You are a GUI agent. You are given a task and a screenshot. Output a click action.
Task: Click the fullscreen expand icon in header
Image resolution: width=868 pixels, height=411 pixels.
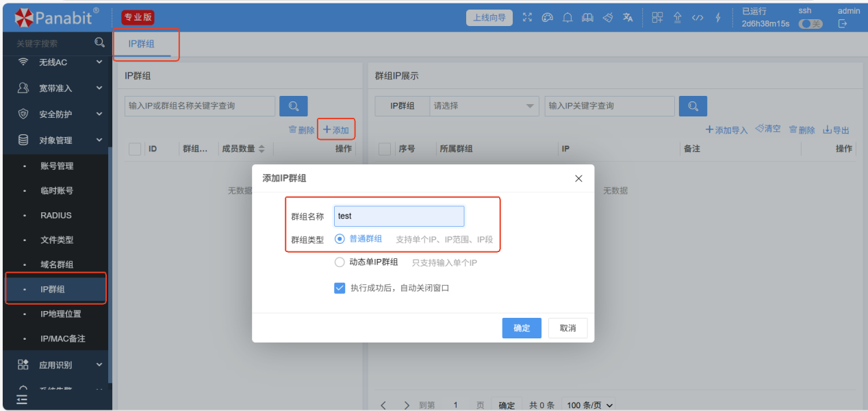[527, 18]
